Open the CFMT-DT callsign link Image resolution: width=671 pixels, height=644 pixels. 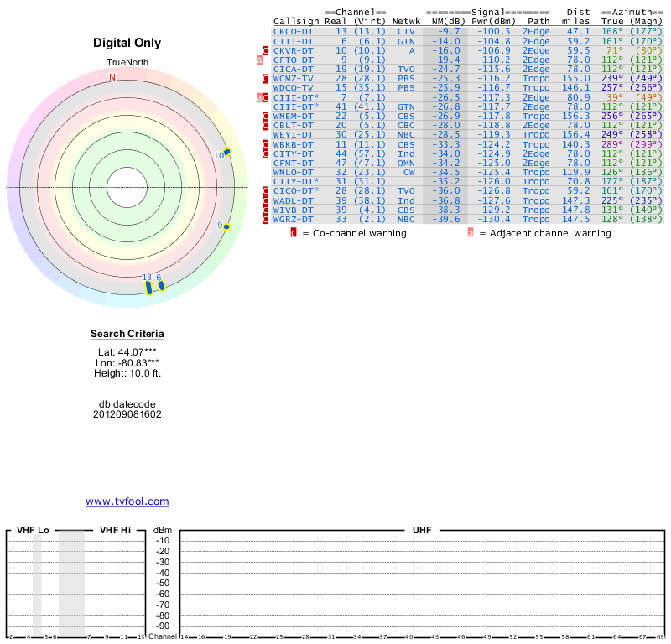click(x=293, y=163)
